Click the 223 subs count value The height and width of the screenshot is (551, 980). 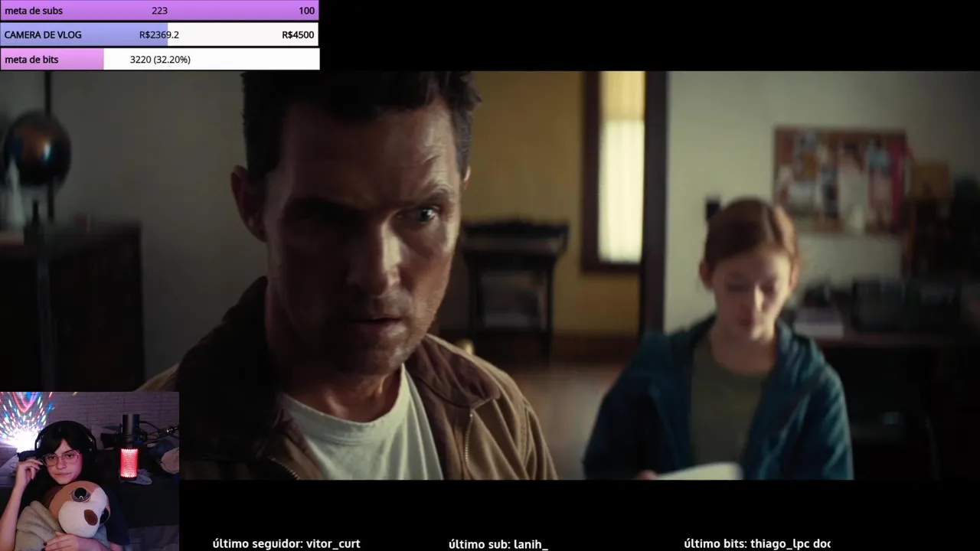click(x=159, y=11)
